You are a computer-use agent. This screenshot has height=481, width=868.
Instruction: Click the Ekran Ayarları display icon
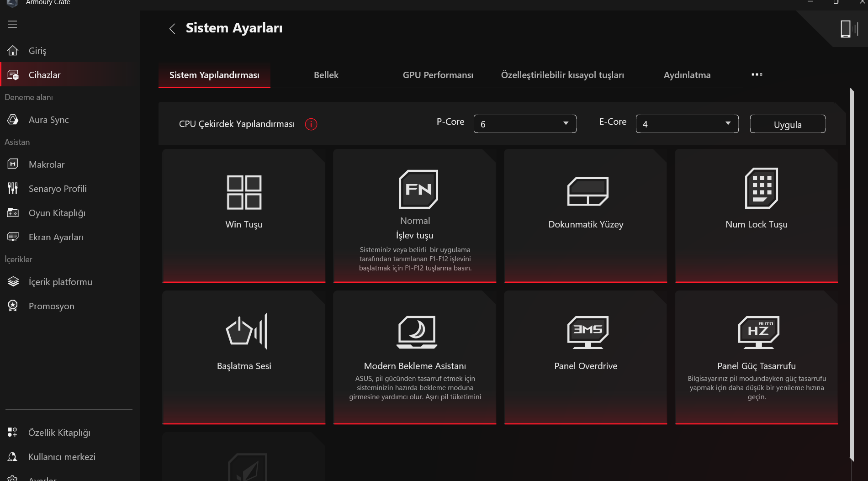click(13, 237)
